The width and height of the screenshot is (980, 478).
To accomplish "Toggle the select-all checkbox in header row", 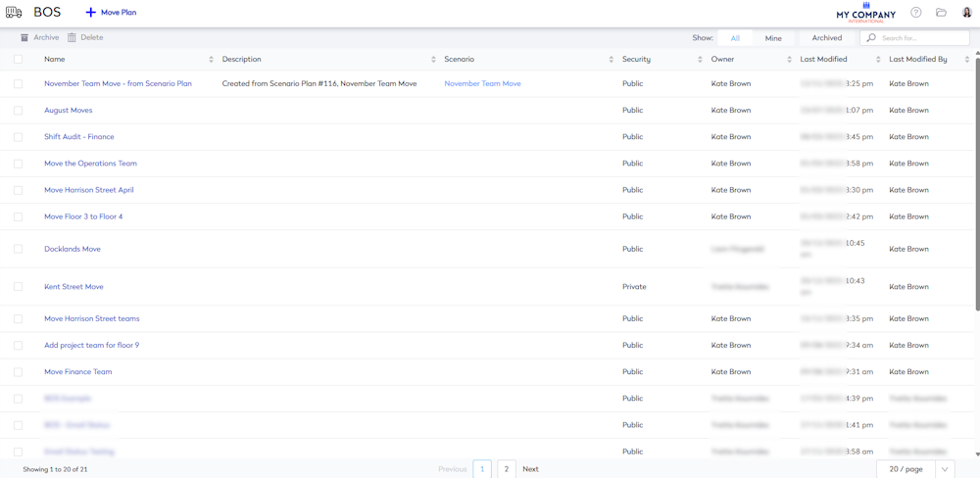I will pos(19,60).
